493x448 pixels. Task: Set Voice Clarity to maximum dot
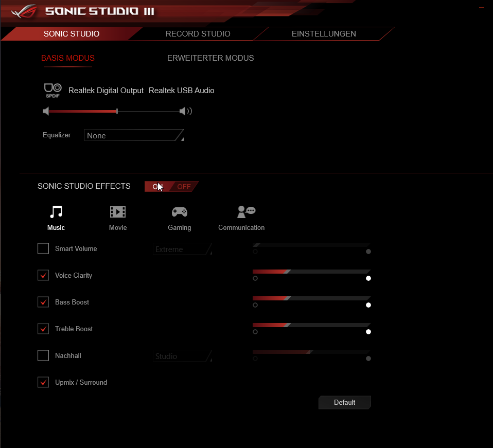click(368, 278)
